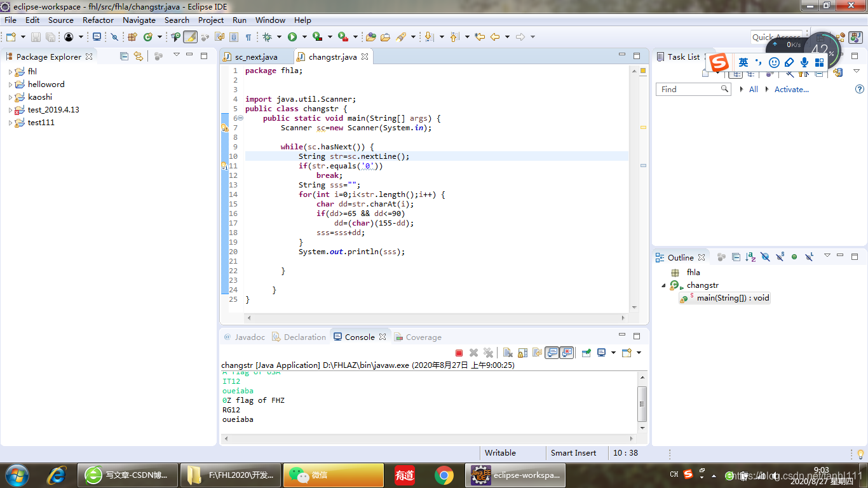
Task: Close the changstr.java editor tab
Action: click(365, 57)
